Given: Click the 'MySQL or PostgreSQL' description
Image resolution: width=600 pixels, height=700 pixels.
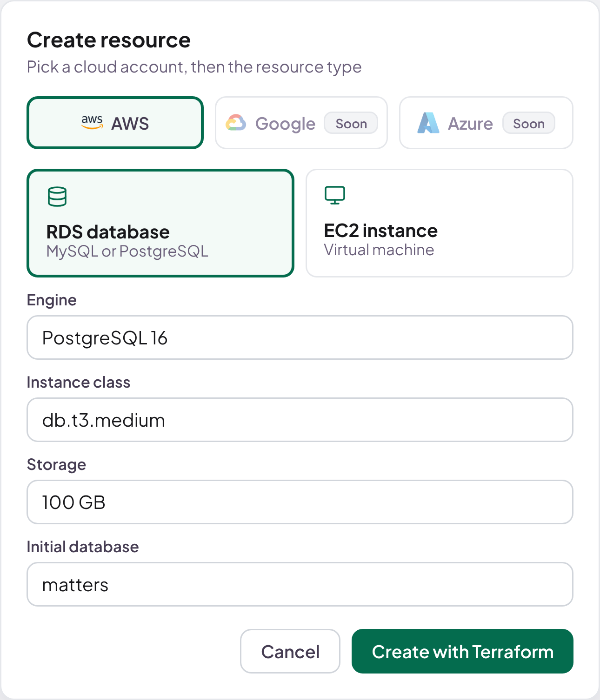Looking at the screenshot, I should 127,251.
